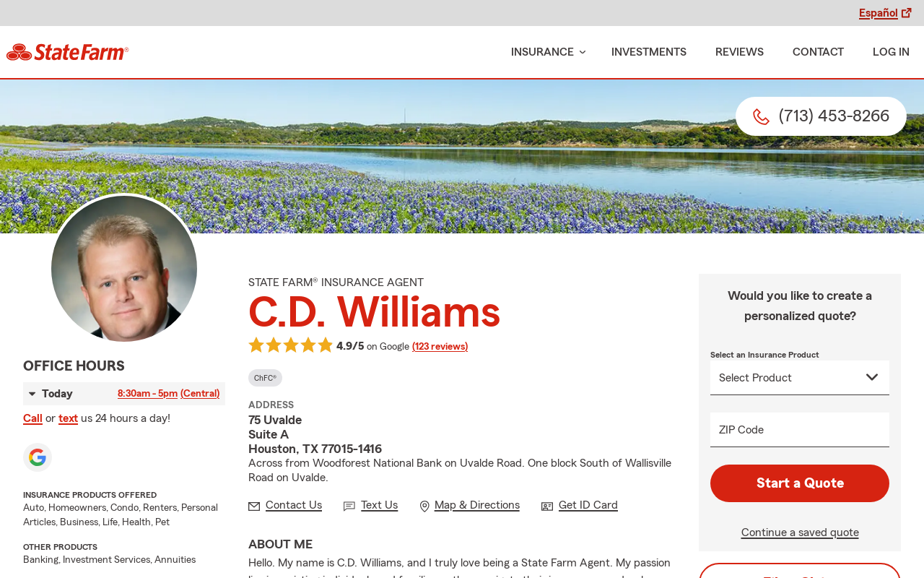924x578 pixels.
Task: Click the Houston, TX 77015-1416 address line
Action: [315, 449]
